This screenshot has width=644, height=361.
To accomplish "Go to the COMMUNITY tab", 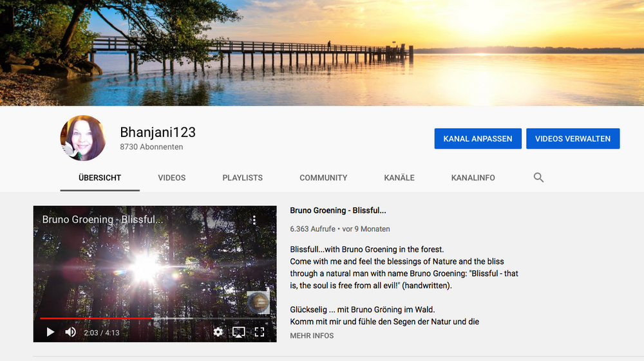I will 323,178.
